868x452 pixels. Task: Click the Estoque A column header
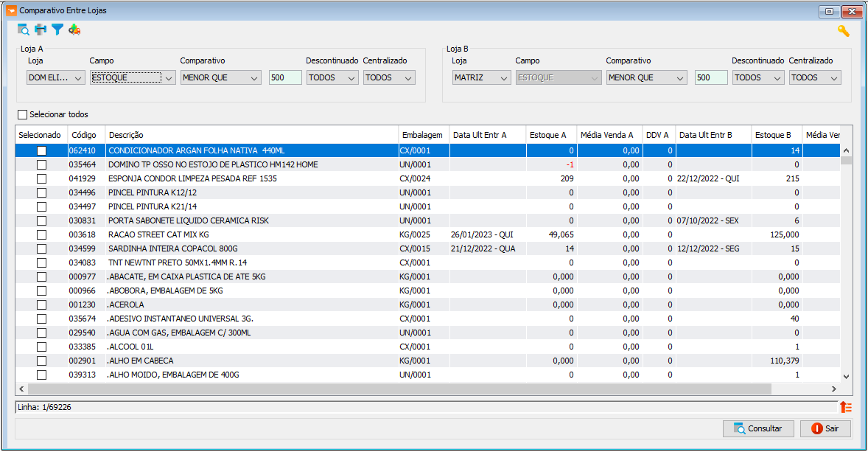(x=551, y=135)
